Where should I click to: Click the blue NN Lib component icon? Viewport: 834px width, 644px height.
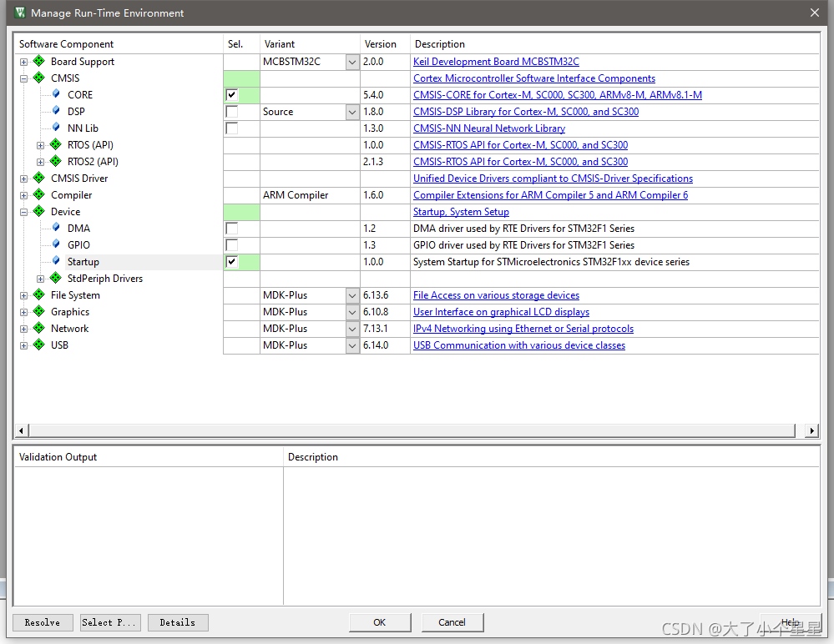click(56, 128)
